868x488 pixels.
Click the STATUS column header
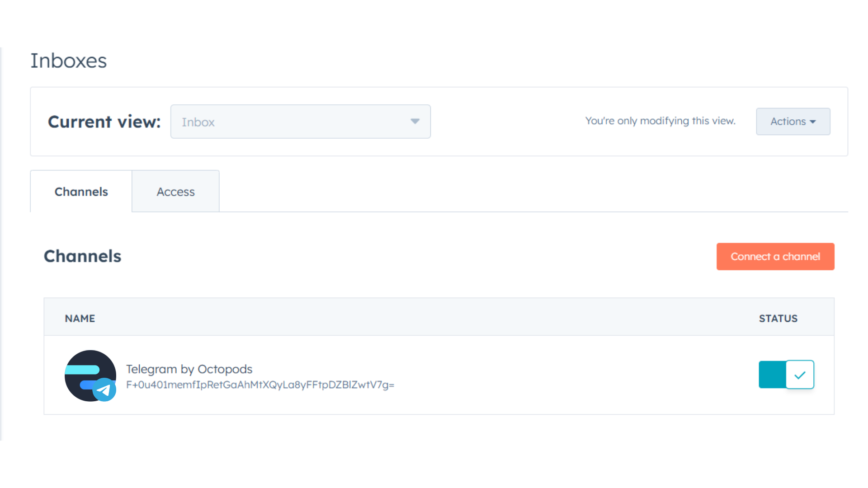pyautogui.click(x=778, y=319)
